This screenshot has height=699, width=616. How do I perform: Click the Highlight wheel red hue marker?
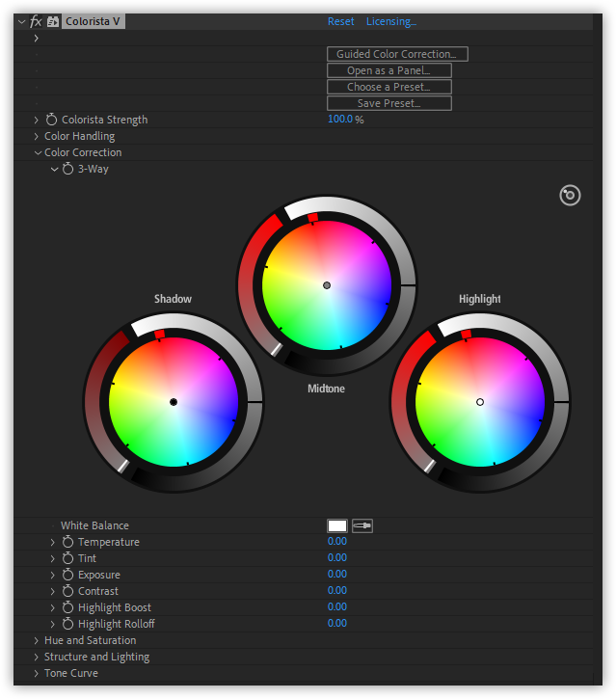click(x=467, y=334)
